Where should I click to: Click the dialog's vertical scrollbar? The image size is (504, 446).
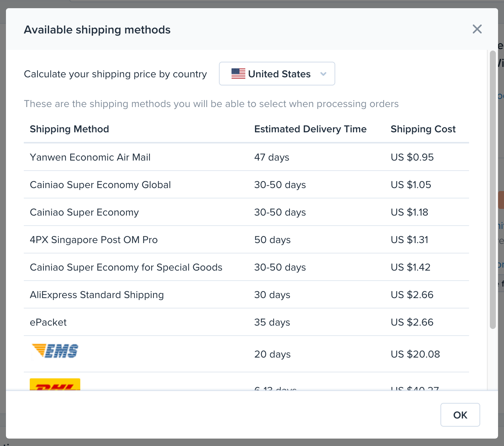tap(493, 190)
